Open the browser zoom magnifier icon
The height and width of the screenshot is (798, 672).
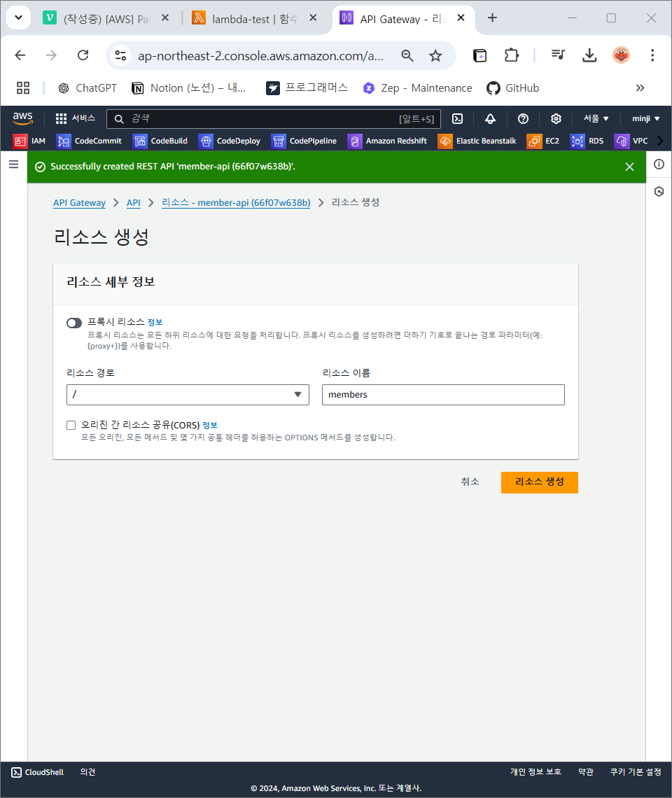point(407,55)
